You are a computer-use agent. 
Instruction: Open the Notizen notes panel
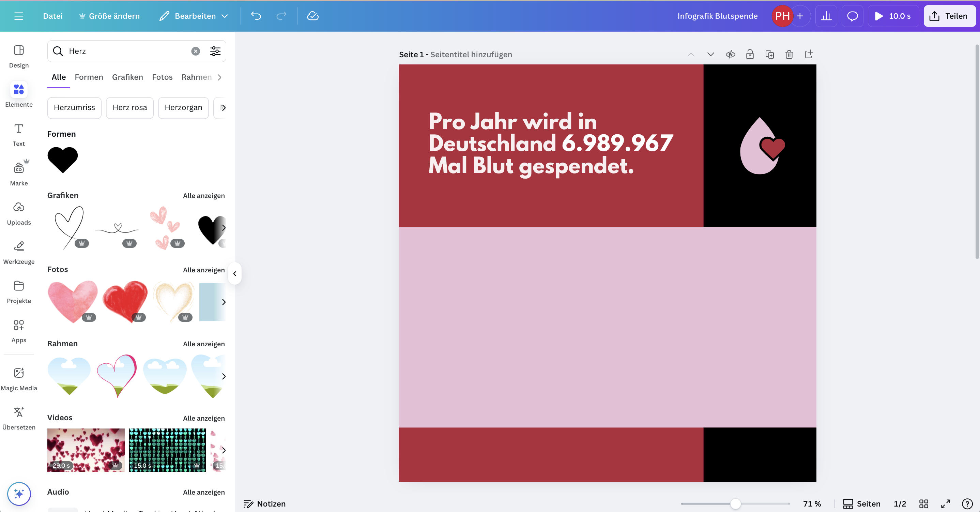coord(265,503)
